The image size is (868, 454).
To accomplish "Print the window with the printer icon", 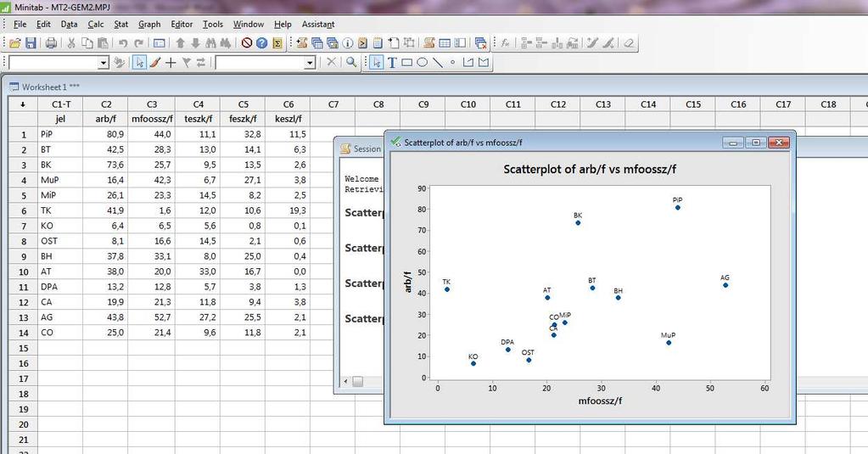I will (x=51, y=43).
